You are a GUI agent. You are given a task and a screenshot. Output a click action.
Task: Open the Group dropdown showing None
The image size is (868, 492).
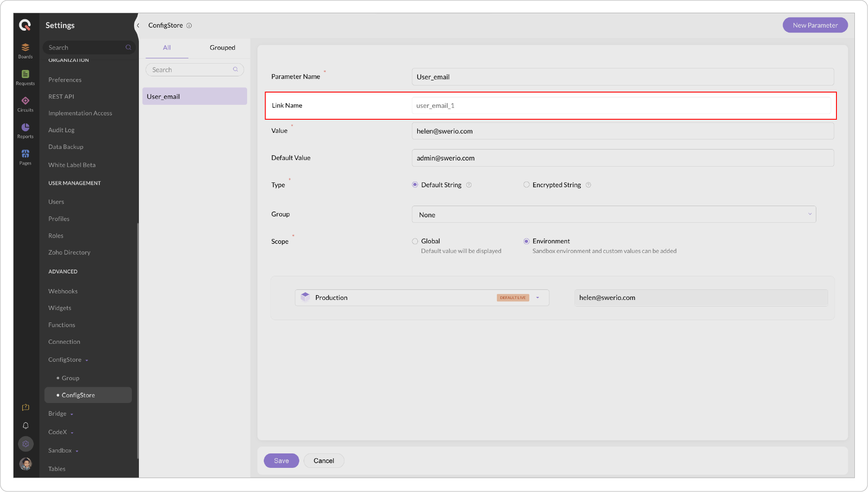tap(613, 214)
